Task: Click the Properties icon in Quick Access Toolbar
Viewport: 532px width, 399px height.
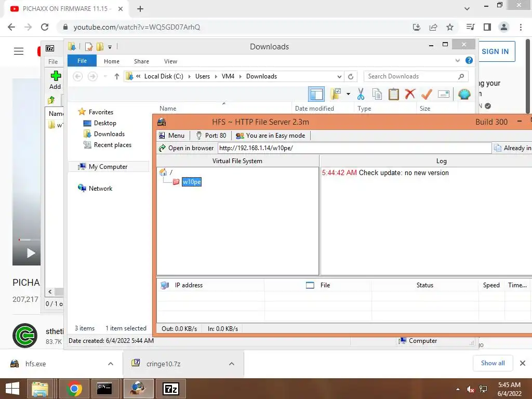Action: point(89,46)
